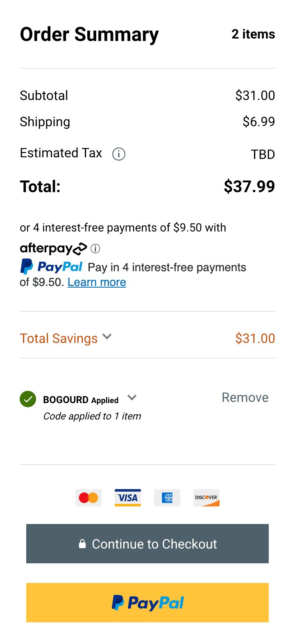Click the Total Savings label
Viewport: 295px width, 644px height.
tap(59, 338)
